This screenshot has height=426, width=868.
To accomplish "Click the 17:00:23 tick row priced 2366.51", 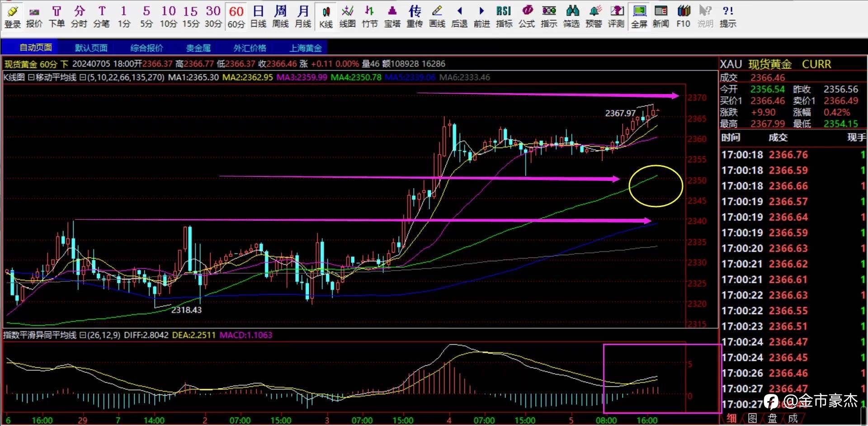I will click(793, 326).
